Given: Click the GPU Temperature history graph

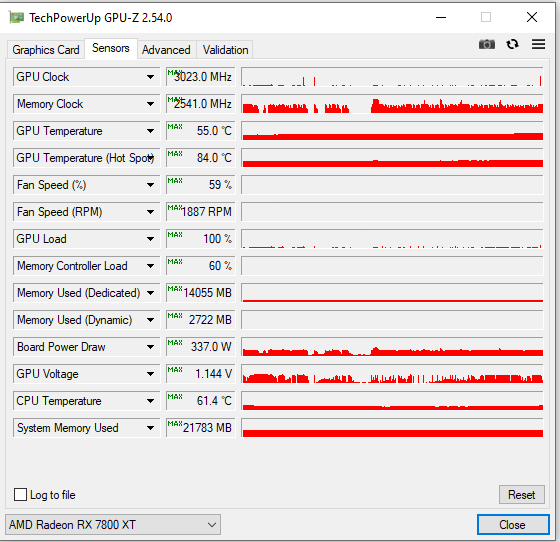Looking at the screenshot, I should tap(392, 131).
